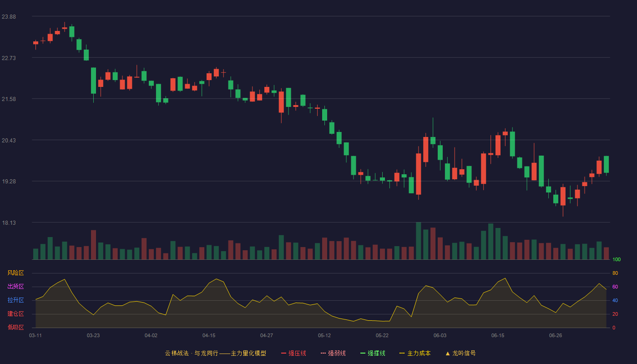Image resolution: width=637 pixels, height=364 pixels.
Task: Click the 05-12 date label
Action: (324, 335)
